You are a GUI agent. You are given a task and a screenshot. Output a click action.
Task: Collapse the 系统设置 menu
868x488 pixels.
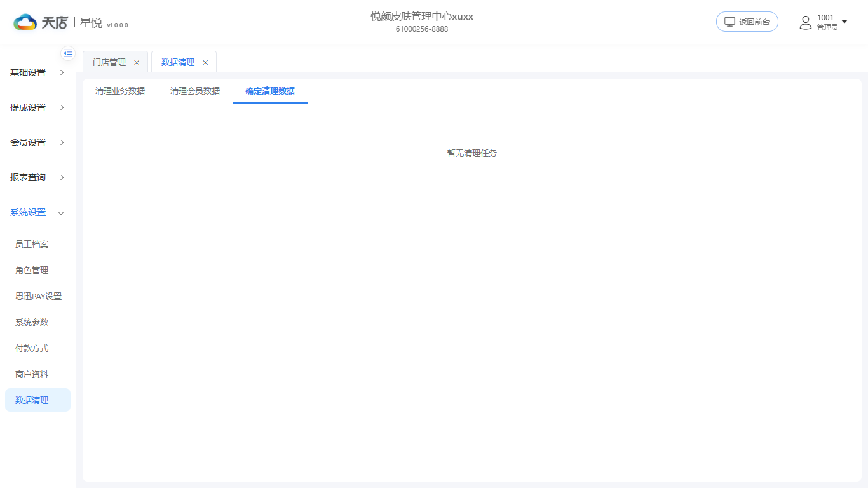point(37,212)
